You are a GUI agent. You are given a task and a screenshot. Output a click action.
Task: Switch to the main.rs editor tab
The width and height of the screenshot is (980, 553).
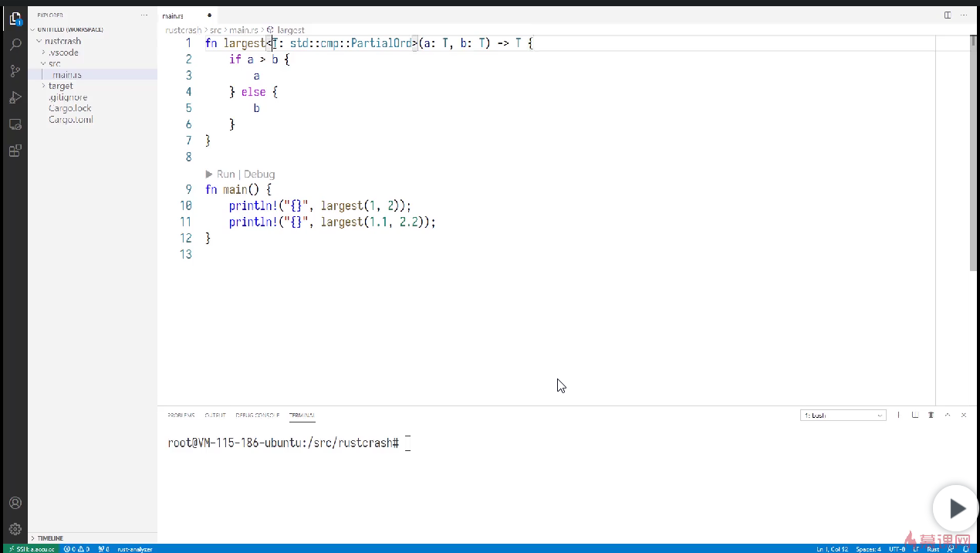pos(189,15)
